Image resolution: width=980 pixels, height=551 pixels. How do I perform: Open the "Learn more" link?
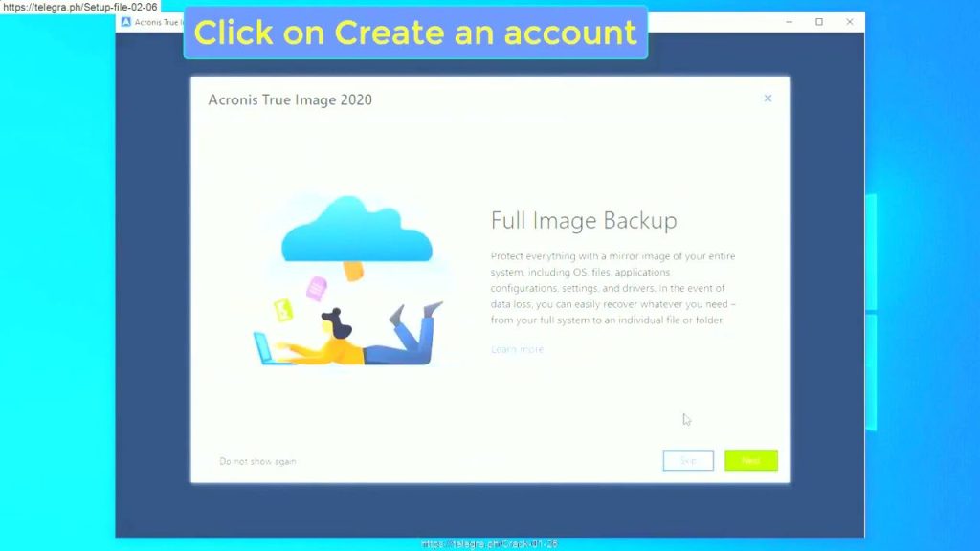517,349
